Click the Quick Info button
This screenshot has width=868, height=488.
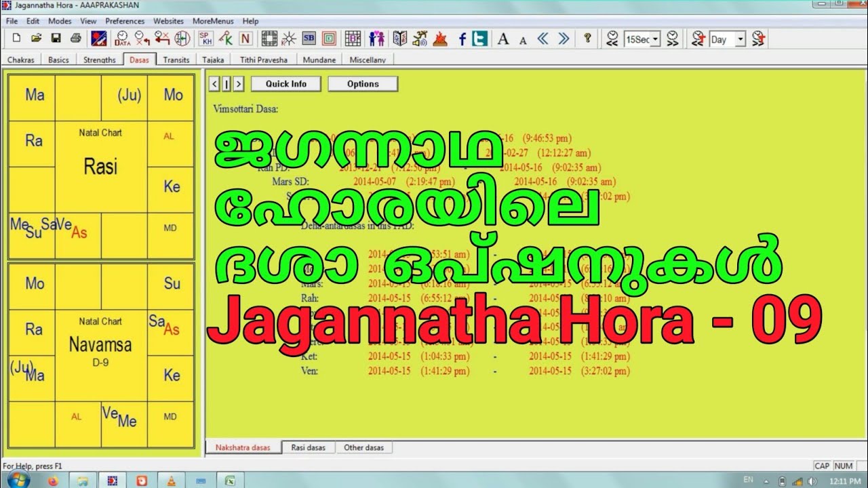(285, 84)
